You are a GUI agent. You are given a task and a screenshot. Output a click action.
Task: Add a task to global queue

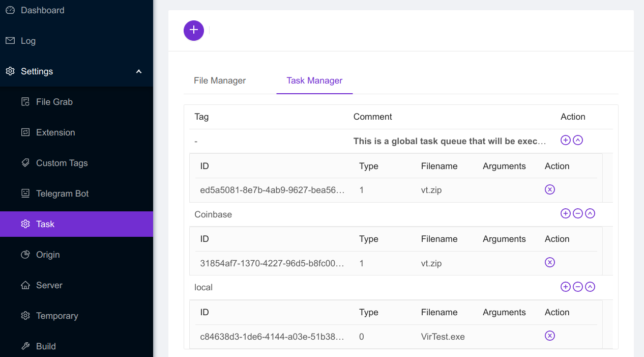(x=565, y=140)
